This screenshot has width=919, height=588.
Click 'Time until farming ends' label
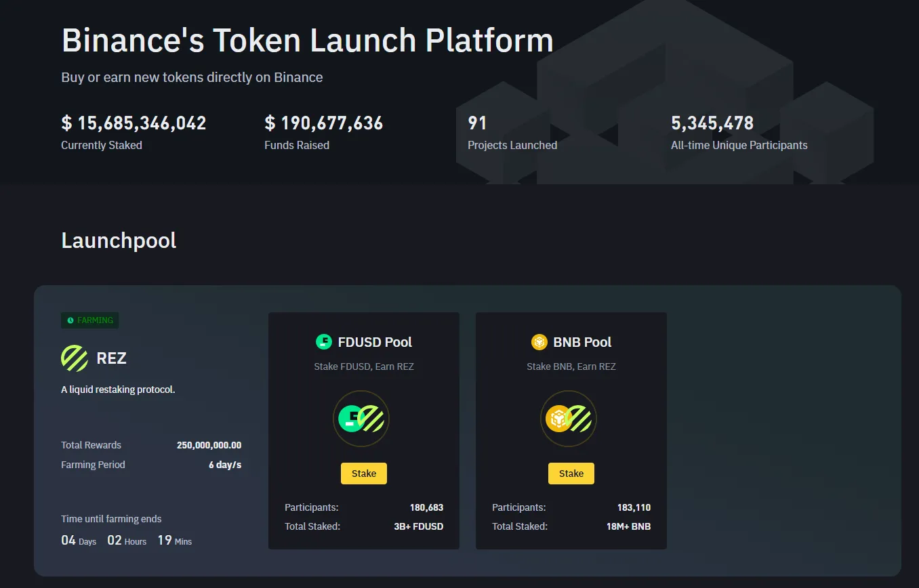click(111, 519)
